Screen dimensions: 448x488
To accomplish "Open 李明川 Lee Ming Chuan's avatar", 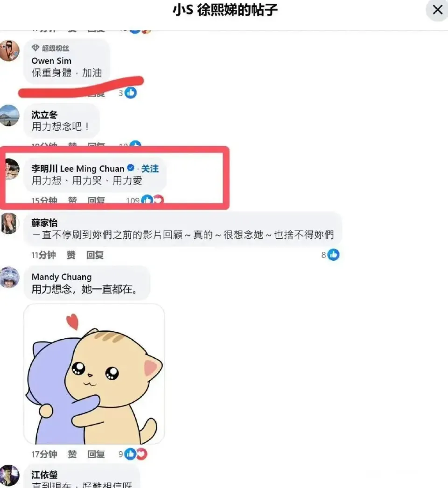I will point(12,169).
